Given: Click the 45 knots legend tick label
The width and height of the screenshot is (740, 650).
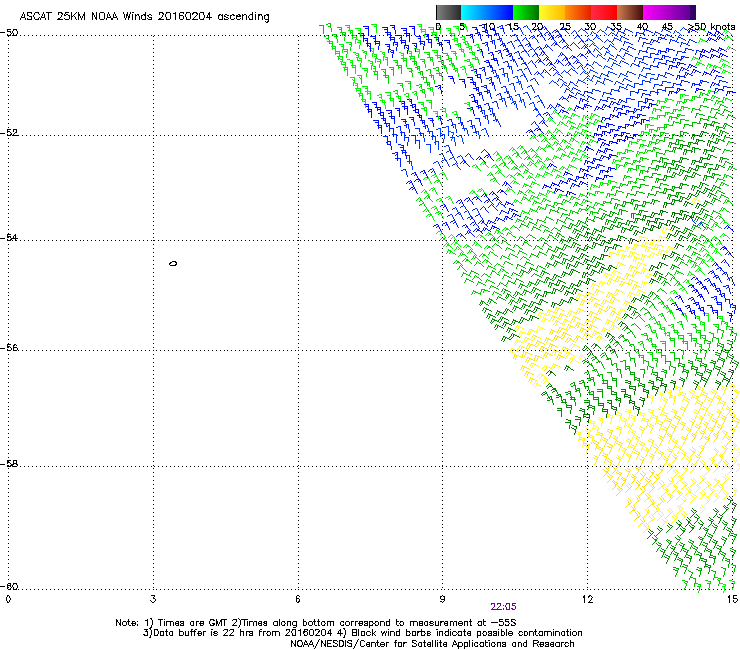Looking at the screenshot, I should (x=667, y=27).
